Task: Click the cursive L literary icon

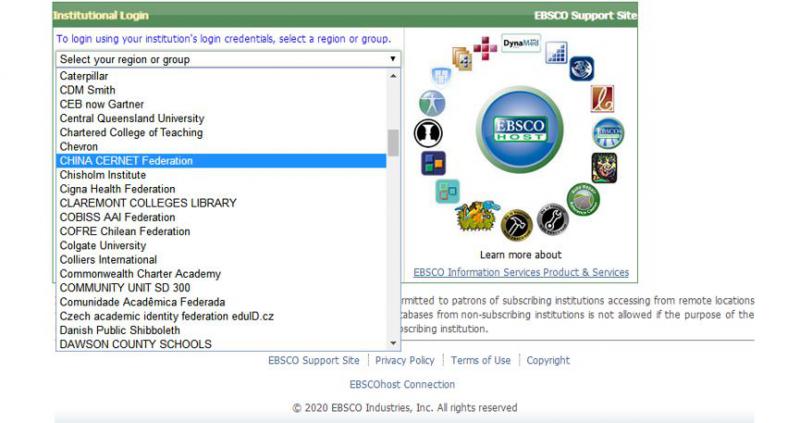Action: pos(602,98)
